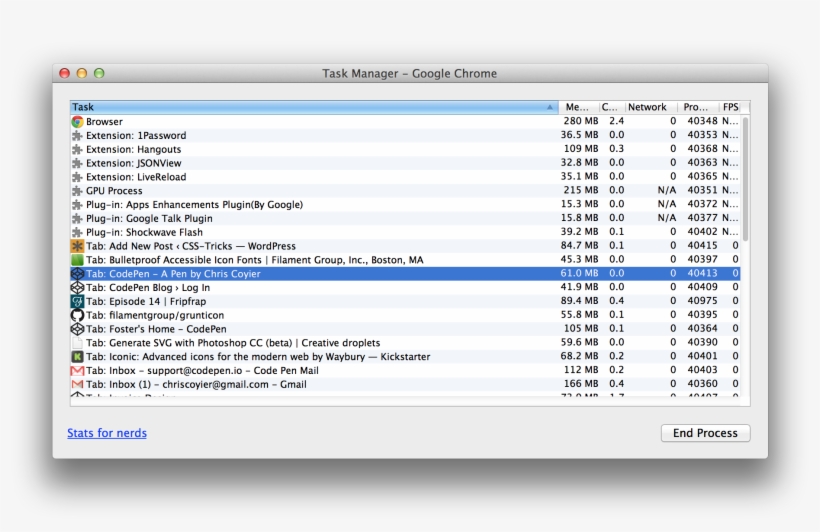Click the puzzle icon for Extension: Hangouts
820x532 pixels.
pos(77,149)
